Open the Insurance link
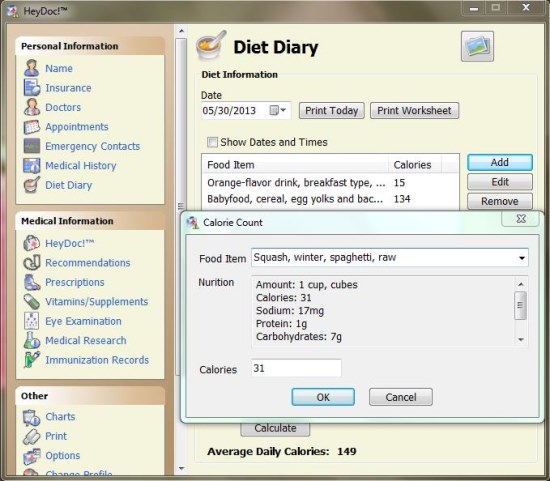This screenshot has height=481, width=550. pyautogui.click(x=68, y=88)
